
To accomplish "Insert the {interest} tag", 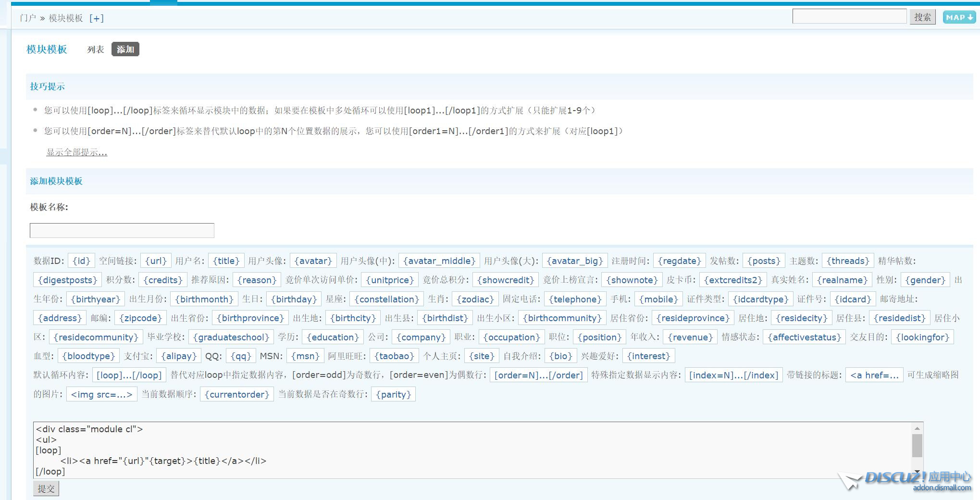I will (x=649, y=356).
